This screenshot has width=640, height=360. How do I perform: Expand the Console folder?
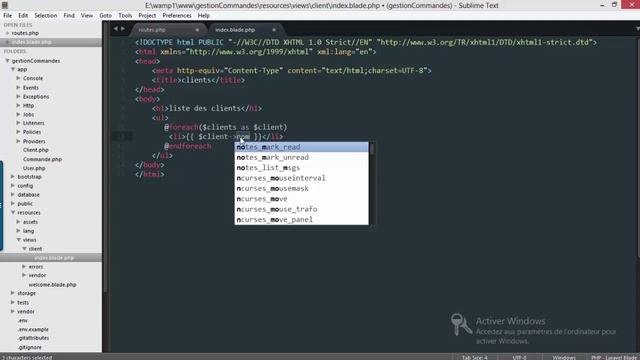pyautogui.click(x=18, y=78)
